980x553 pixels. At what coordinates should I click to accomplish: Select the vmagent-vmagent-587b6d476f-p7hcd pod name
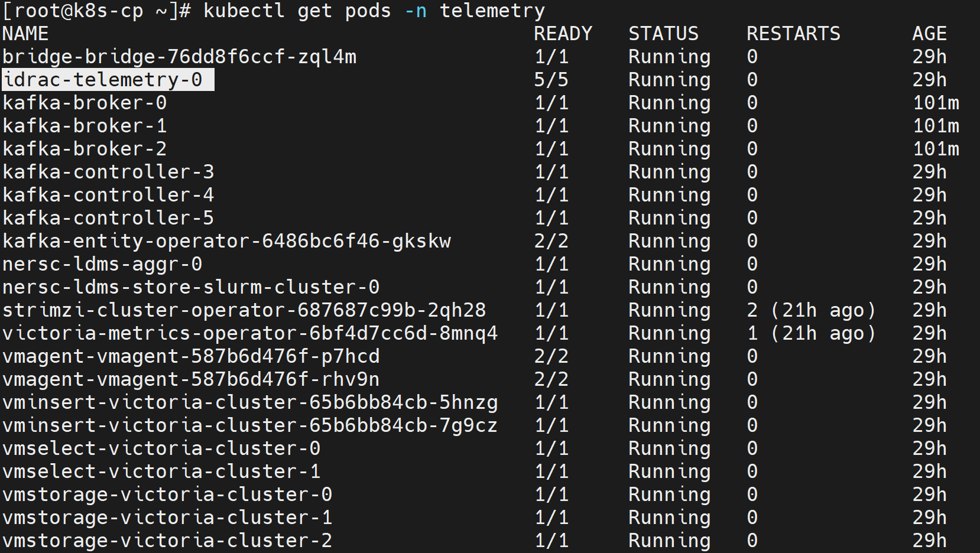tap(192, 356)
